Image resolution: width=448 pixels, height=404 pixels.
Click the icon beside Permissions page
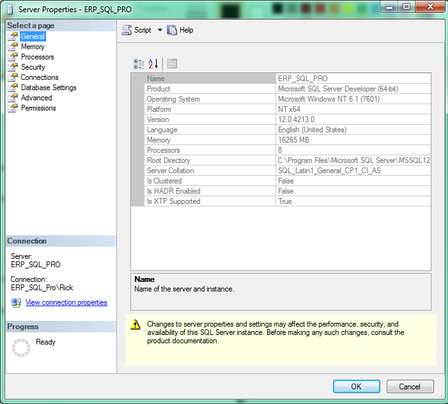click(13, 108)
